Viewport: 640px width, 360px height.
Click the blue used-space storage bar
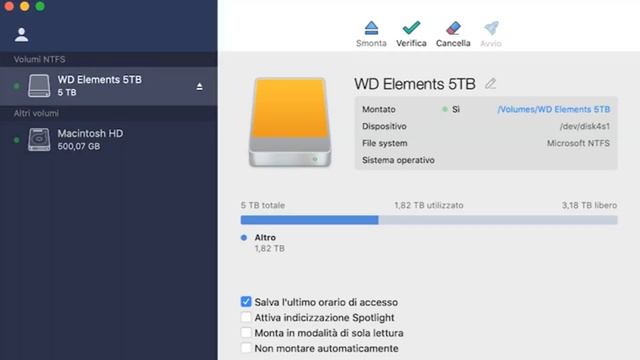(309, 220)
